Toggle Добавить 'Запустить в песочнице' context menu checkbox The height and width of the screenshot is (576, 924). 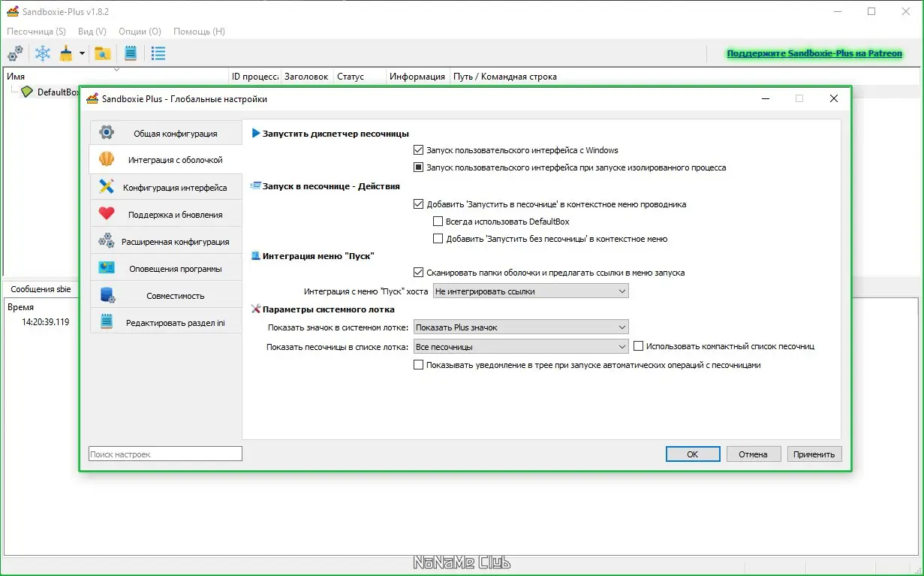tap(419, 204)
